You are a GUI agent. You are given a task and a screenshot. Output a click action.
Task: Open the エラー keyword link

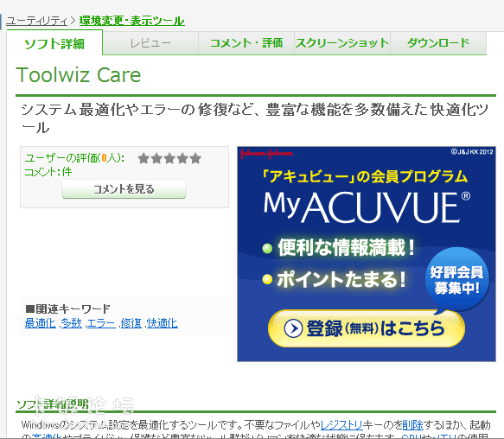[x=101, y=323]
